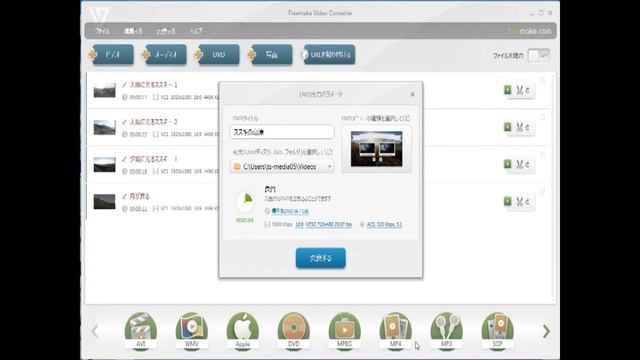Screen dimensions: 640x360
Task: Click pencil rename icon for 月が昇る
Action: 124,196
